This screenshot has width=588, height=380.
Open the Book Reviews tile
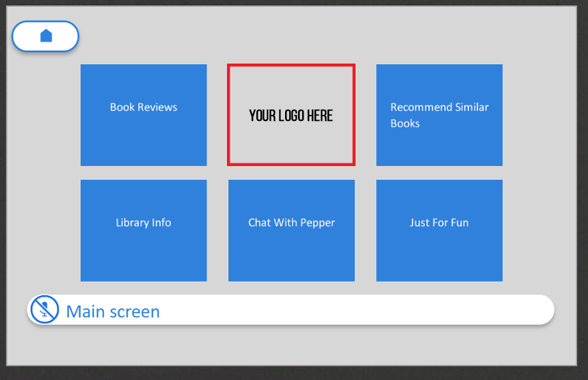144,115
